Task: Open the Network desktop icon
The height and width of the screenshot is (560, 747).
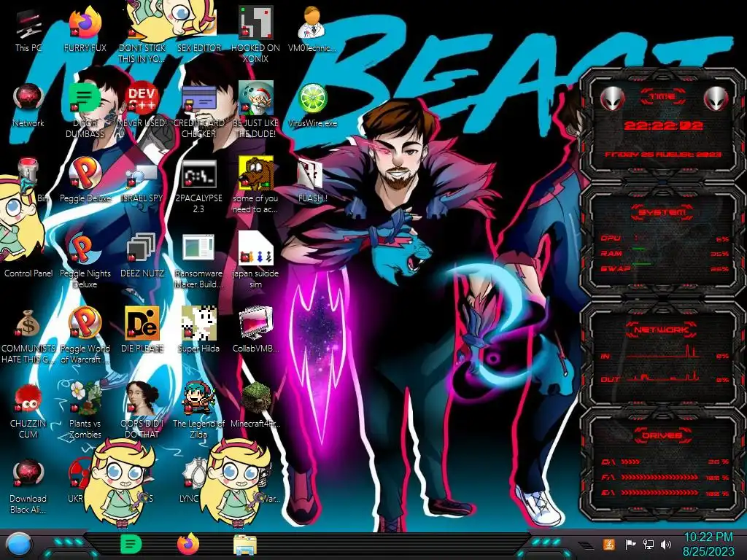Action: pyautogui.click(x=28, y=98)
